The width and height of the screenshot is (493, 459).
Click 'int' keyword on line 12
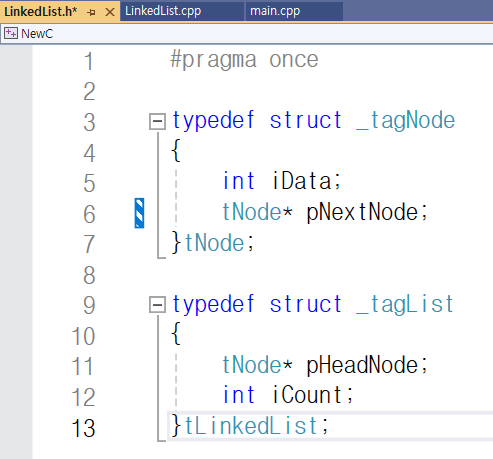(239, 395)
